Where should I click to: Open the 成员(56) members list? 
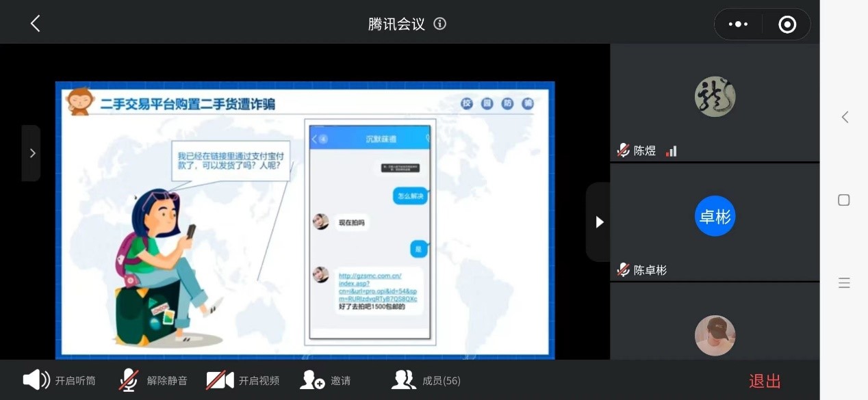tap(426, 380)
